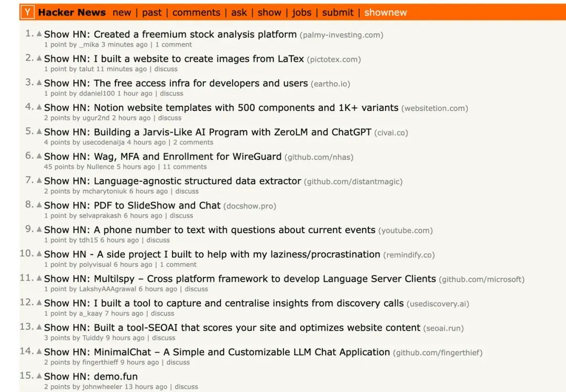
Task: Upvote the Jarvis-Like AI Program post
Action: tap(39, 132)
